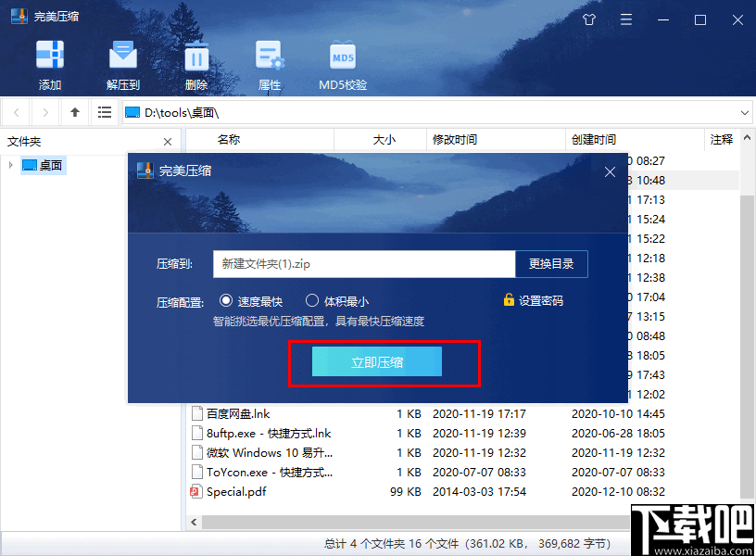Switch the list view mode icon

pyautogui.click(x=104, y=113)
